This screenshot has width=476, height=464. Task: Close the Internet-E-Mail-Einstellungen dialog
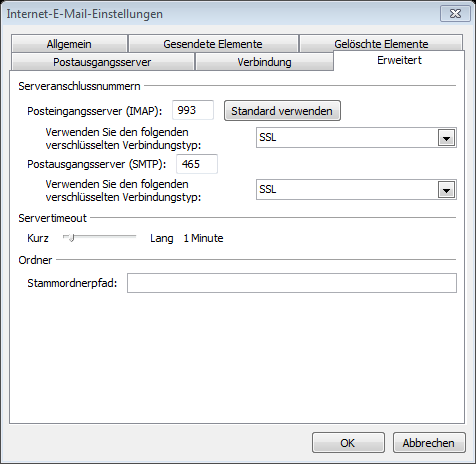tap(455, 14)
